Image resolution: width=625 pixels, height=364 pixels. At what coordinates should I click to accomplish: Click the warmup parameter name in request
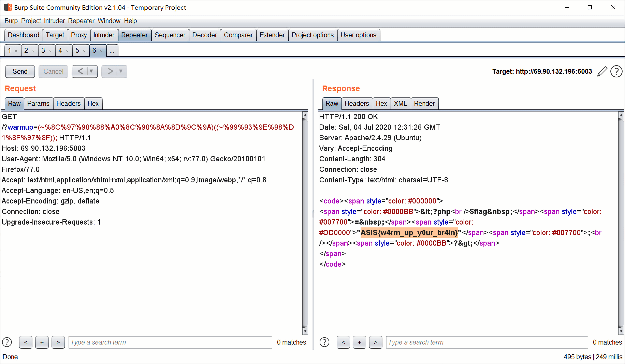20,127
